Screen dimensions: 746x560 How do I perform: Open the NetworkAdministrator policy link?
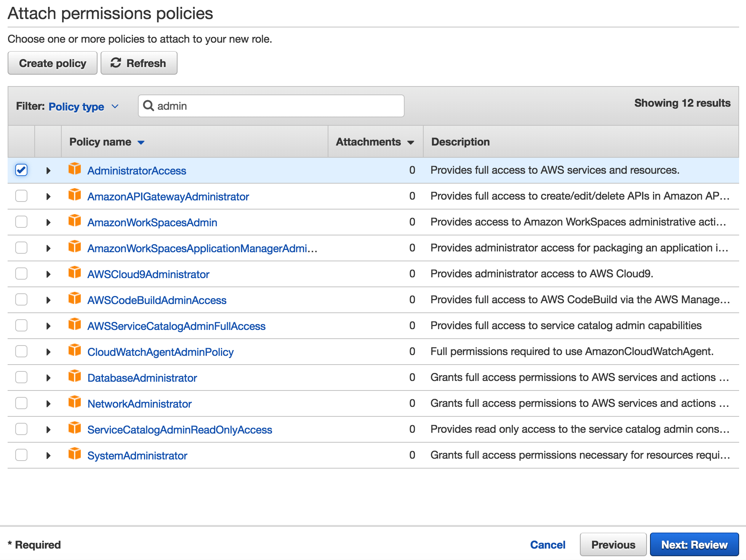[x=139, y=404]
